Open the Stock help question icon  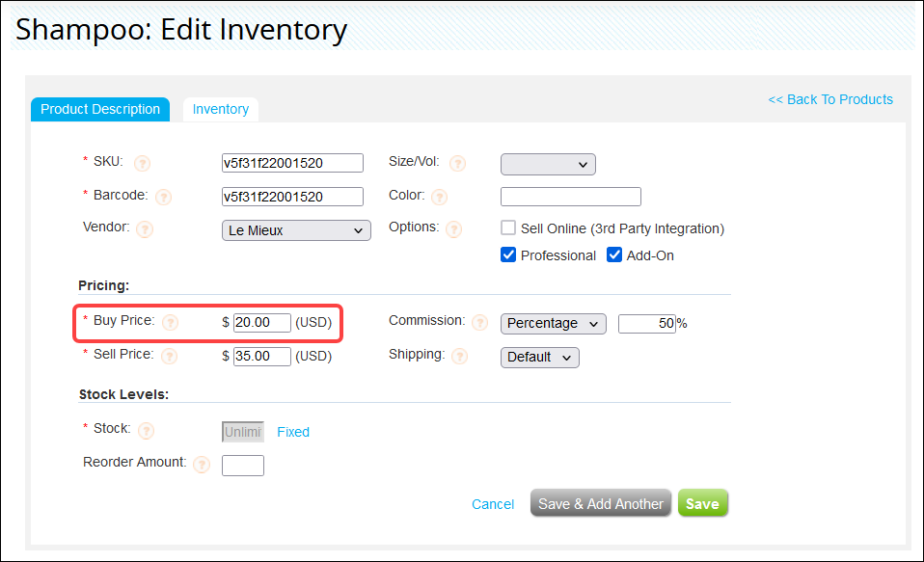pyautogui.click(x=146, y=431)
